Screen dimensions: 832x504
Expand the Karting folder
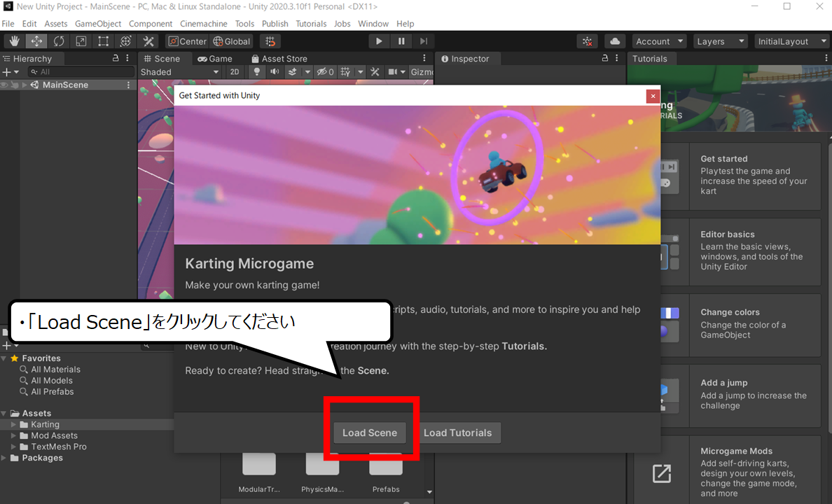pyautogui.click(x=13, y=424)
